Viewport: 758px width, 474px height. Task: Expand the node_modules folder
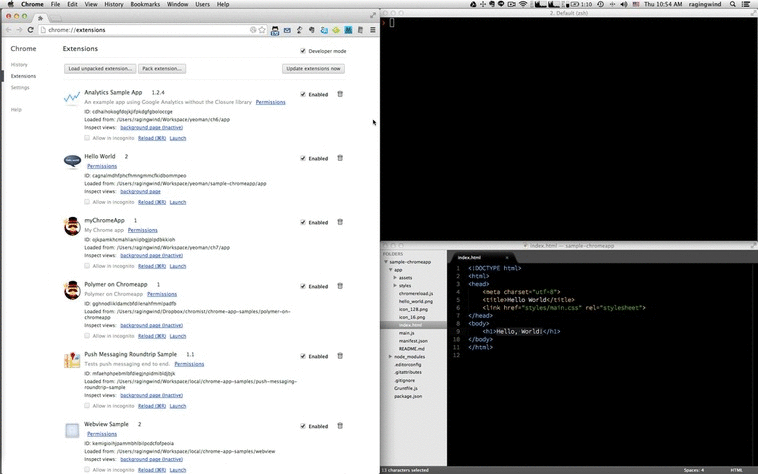coord(390,357)
